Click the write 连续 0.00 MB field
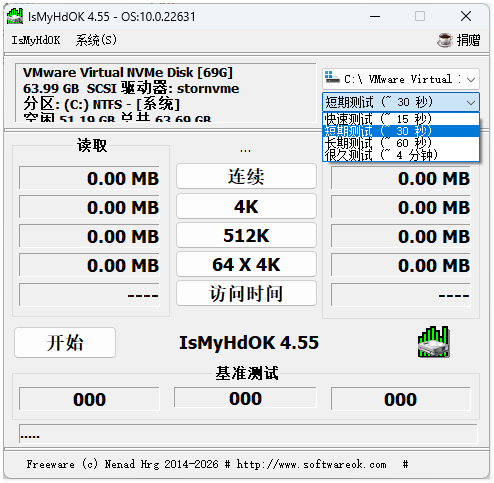This screenshot has height=483, width=494. [401, 178]
